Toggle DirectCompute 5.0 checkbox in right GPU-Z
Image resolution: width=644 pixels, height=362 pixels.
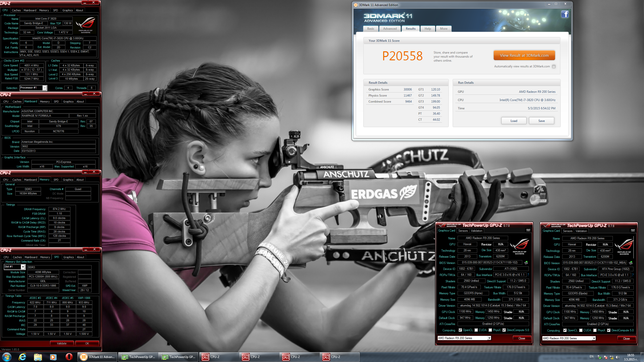609,330
